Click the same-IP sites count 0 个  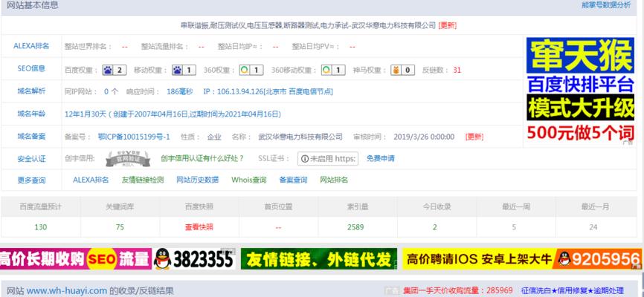coord(111,92)
